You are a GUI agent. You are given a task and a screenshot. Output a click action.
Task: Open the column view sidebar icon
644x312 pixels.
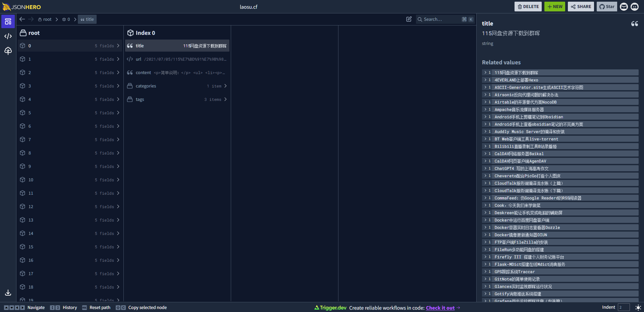8,22
